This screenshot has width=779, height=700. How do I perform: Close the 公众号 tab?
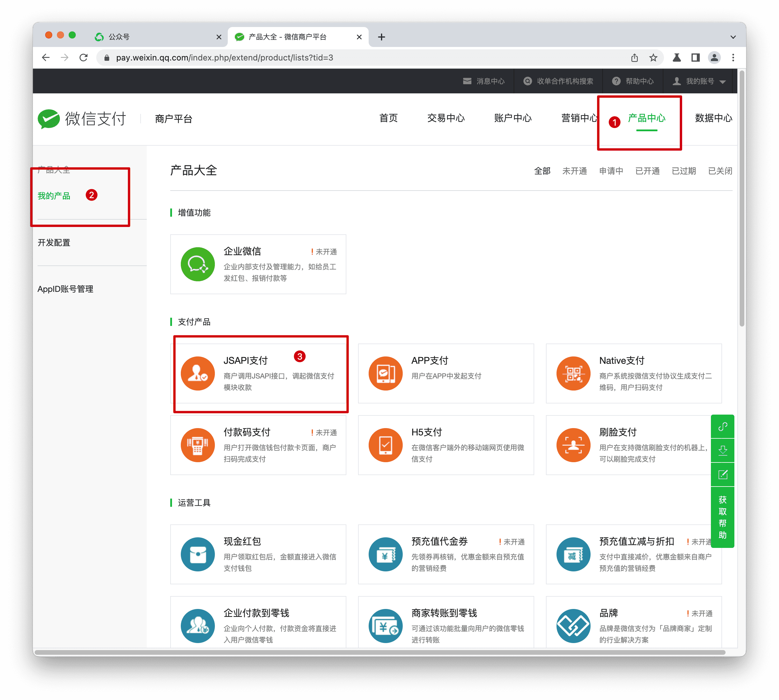219,37
